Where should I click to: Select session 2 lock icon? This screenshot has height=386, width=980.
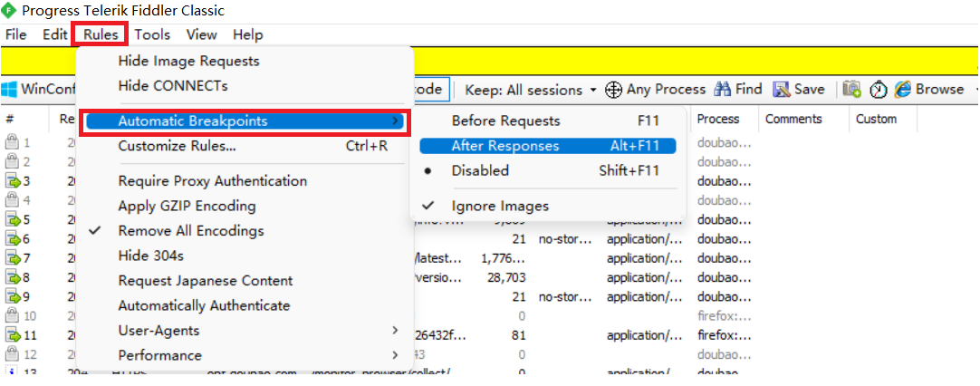[x=13, y=162]
